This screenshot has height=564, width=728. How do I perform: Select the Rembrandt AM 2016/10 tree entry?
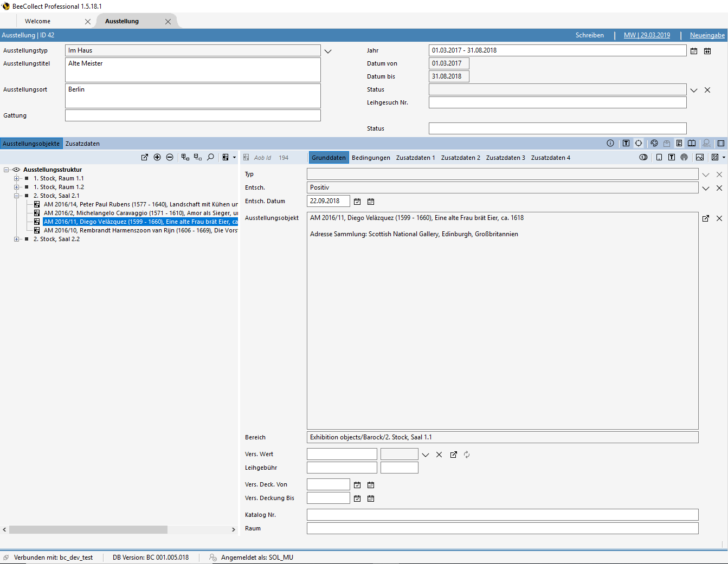(x=140, y=230)
